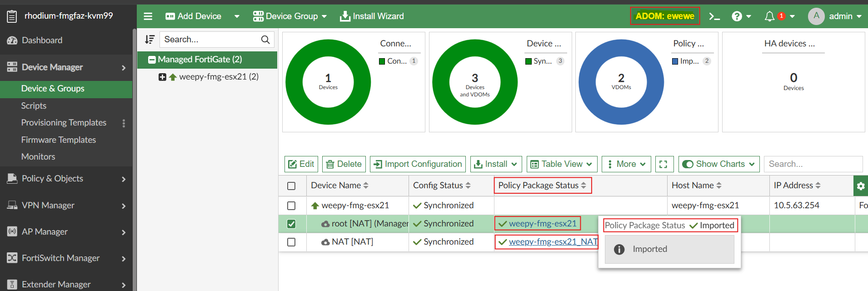This screenshot has width=868, height=291.
Task: Expand weepy-fmg-esx21 (2) tree node
Action: (x=162, y=77)
